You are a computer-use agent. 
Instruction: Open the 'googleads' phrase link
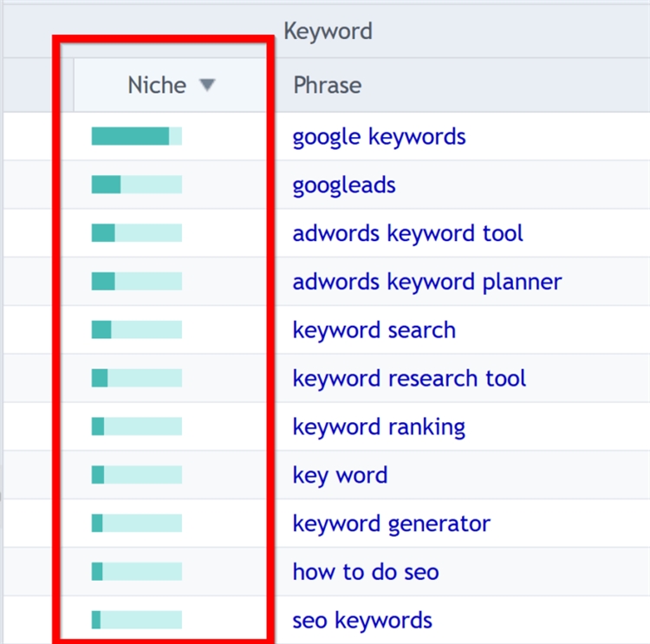point(344,185)
